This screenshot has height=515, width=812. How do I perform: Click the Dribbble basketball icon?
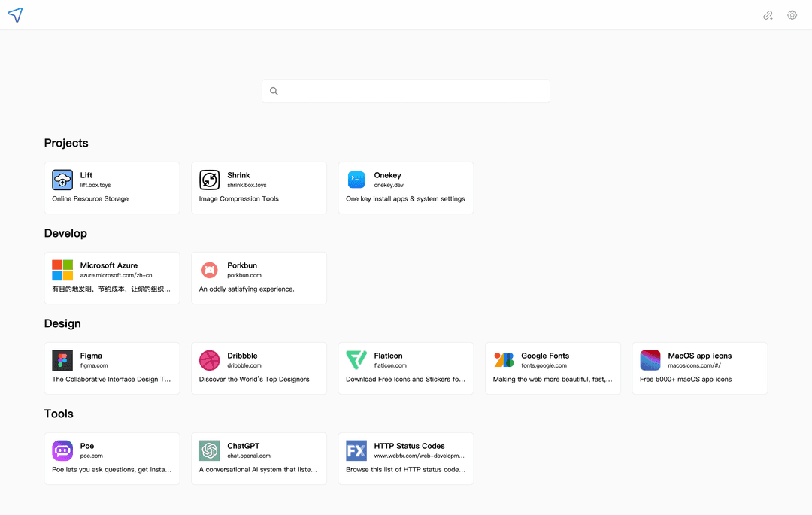[209, 360]
